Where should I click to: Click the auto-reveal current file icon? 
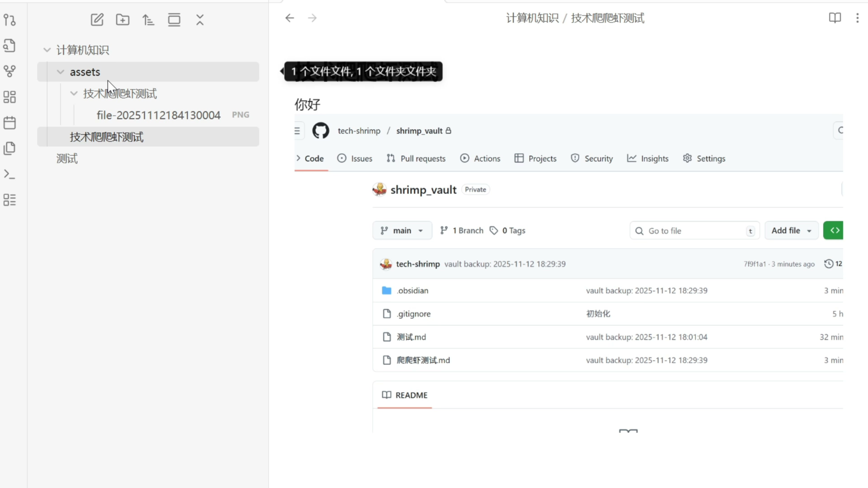pyautogui.click(x=174, y=19)
